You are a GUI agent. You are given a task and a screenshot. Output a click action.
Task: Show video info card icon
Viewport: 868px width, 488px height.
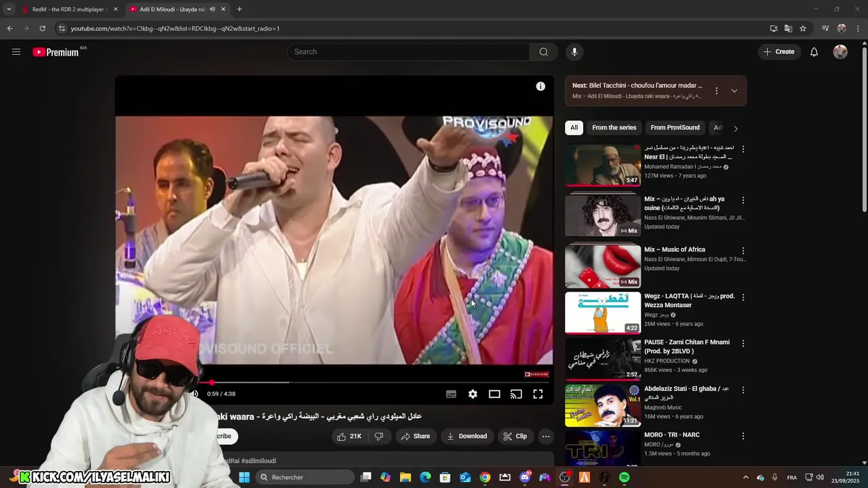[540, 86]
